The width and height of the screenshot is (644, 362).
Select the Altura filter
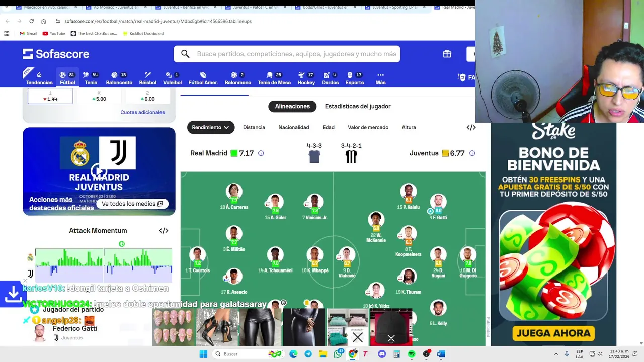tap(409, 127)
